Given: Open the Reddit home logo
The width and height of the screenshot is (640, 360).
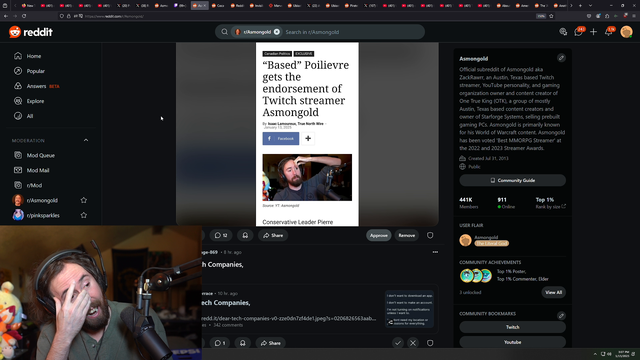Looking at the screenshot, I should 31,32.
